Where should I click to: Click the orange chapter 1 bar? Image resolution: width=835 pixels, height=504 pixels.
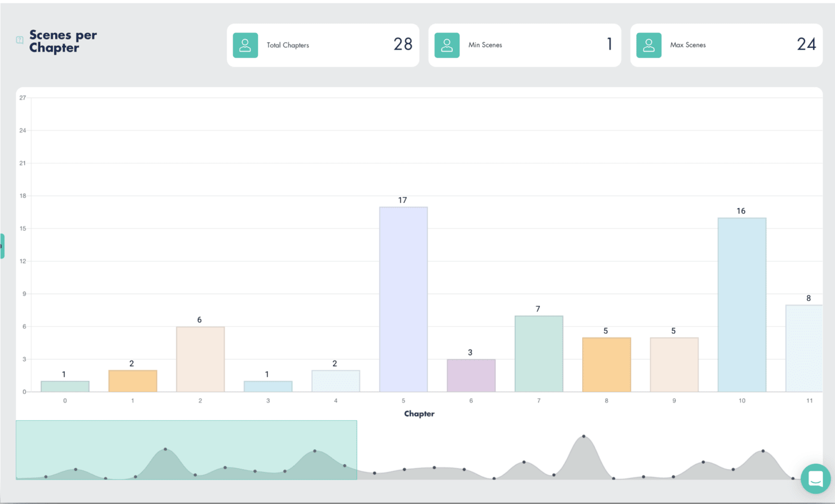(133, 381)
